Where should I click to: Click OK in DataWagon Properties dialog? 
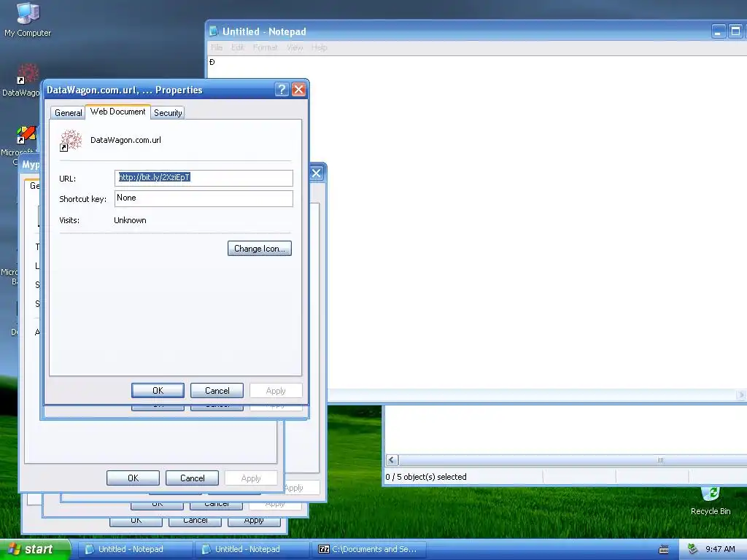coord(158,391)
